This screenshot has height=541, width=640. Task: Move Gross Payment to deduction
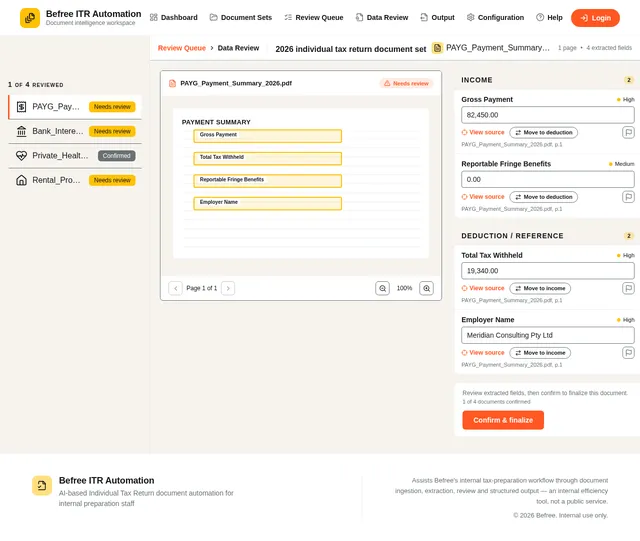tap(544, 132)
